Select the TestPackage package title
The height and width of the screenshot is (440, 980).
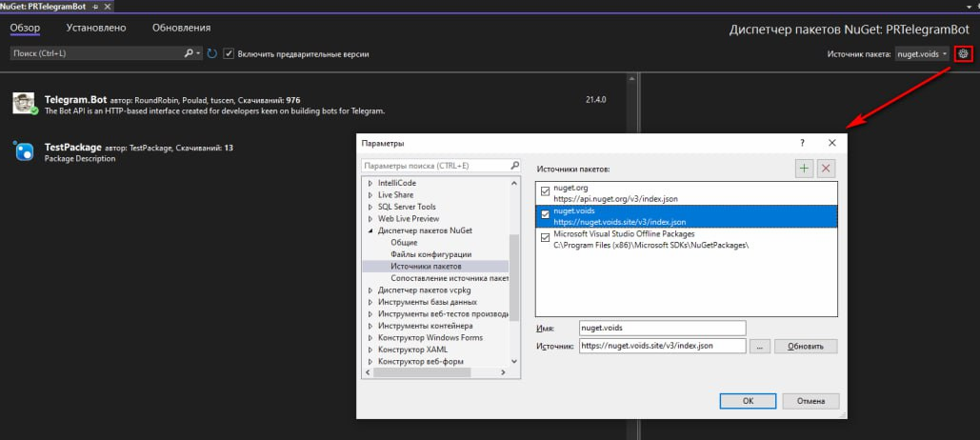point(73,148)
